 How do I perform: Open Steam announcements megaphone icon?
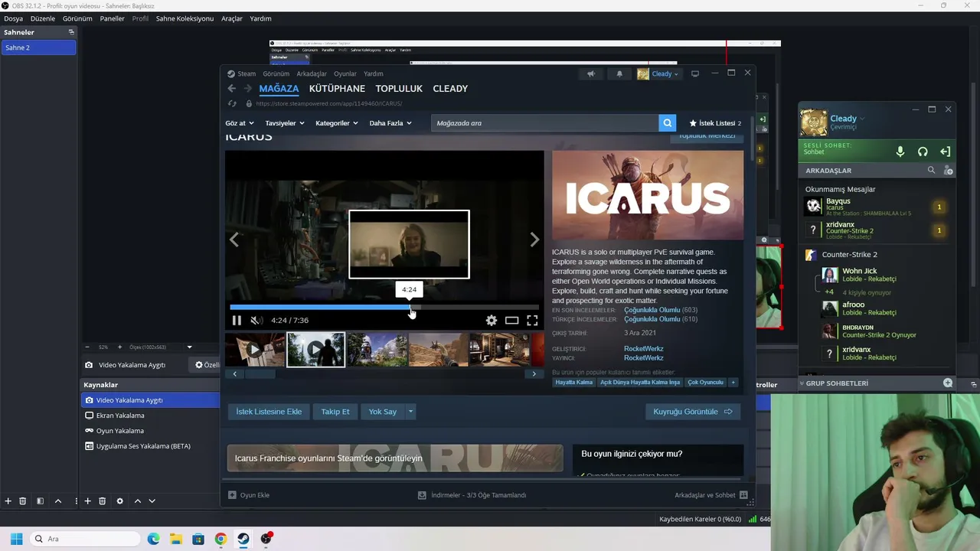590,74
